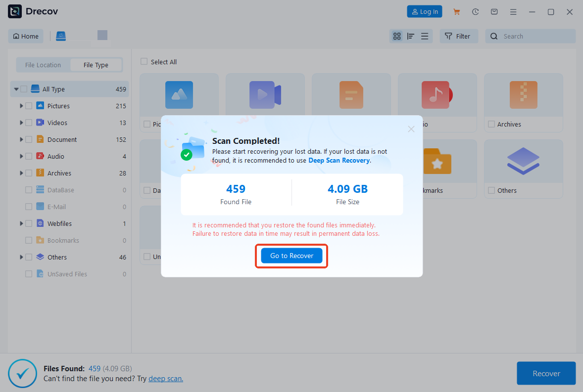Screen dimensions: 583x392
Task: Open the shopping cart icon
Action: coord(456,11)
